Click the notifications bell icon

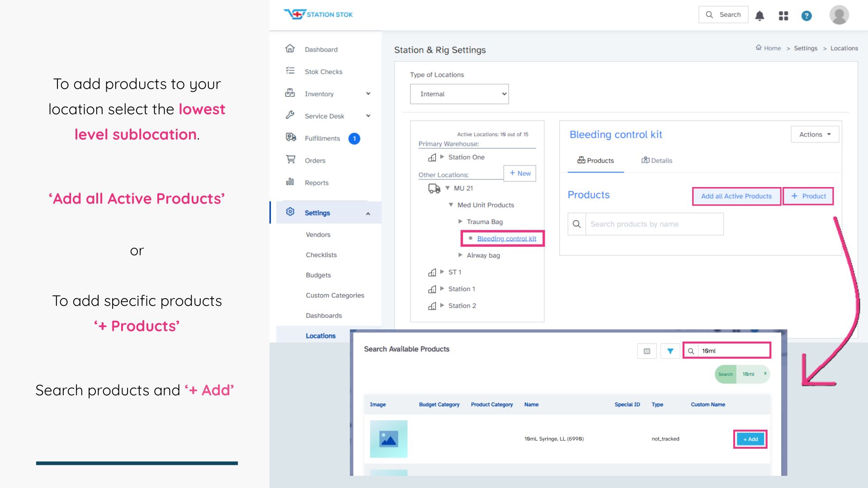click(759, 15)
